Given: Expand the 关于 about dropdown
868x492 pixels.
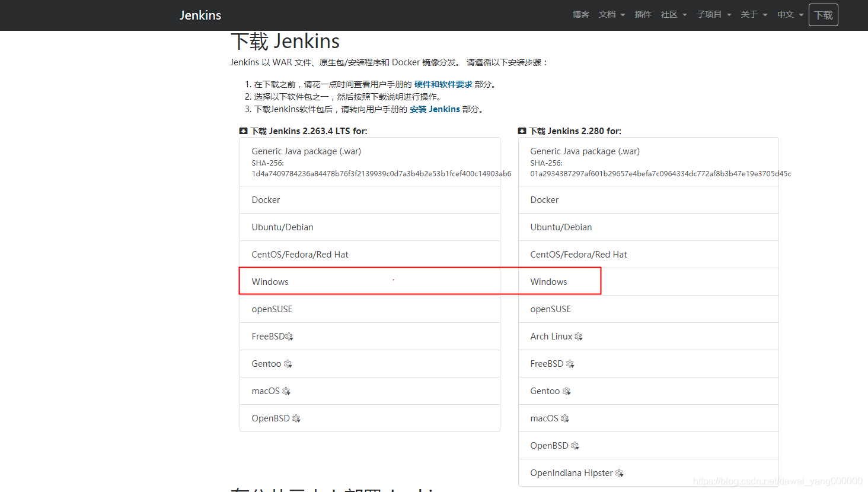Looking at the screenshot, I should pyautogui.click(x=754, y=15).
